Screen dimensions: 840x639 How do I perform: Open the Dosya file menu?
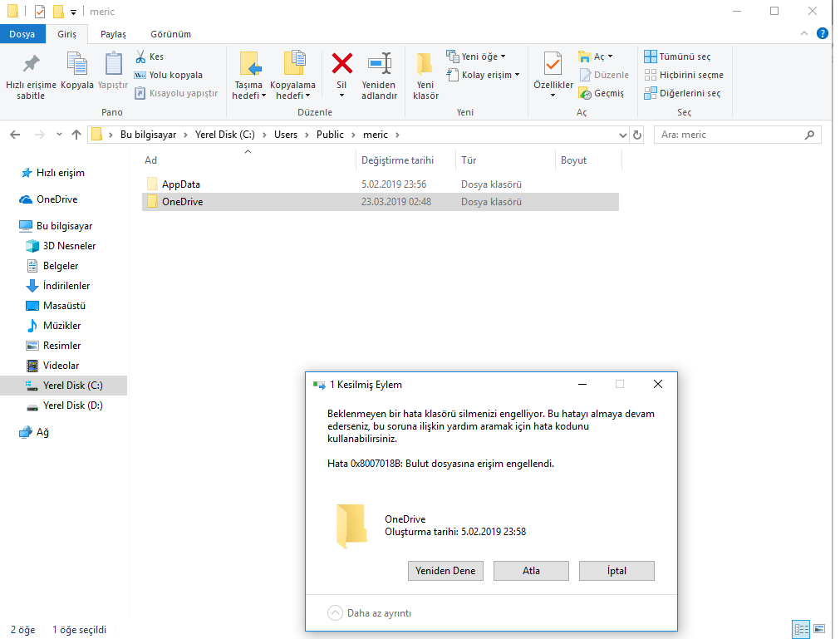pyautogui.click(x=22, y=34)
